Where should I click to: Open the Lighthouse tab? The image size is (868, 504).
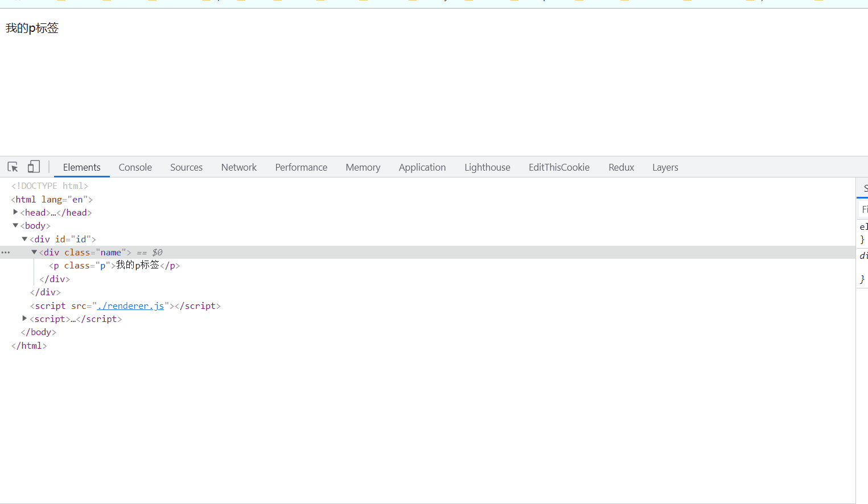pyautogui.click(x=487, y=167)
